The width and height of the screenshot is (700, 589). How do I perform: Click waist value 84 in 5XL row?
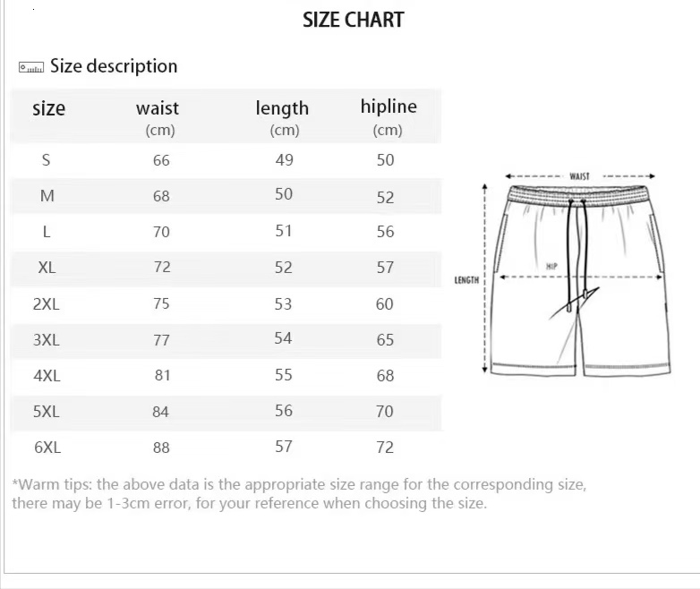161,412
